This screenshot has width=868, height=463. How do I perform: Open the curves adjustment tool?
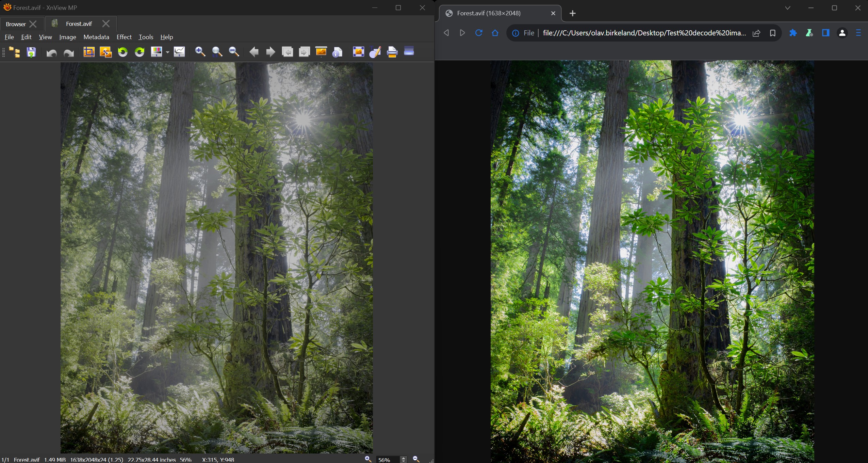[x=179, y=52]
